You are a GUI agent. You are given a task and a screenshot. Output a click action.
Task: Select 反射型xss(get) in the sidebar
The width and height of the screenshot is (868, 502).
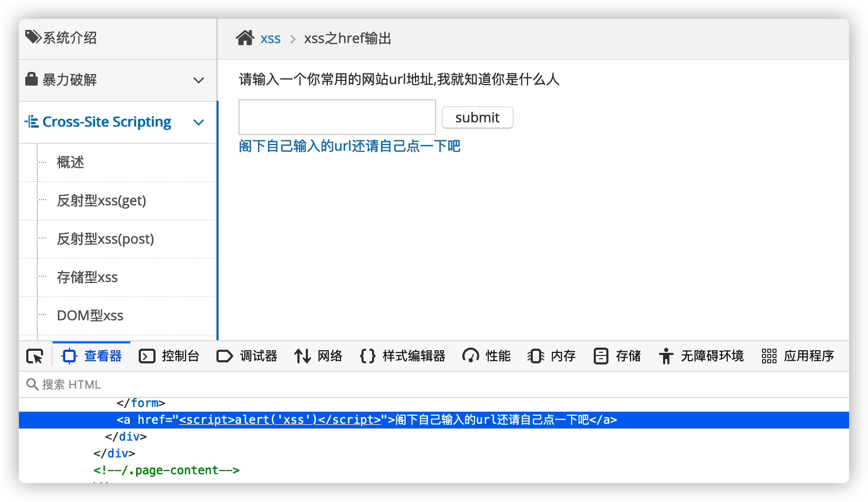tap(101, 201)
